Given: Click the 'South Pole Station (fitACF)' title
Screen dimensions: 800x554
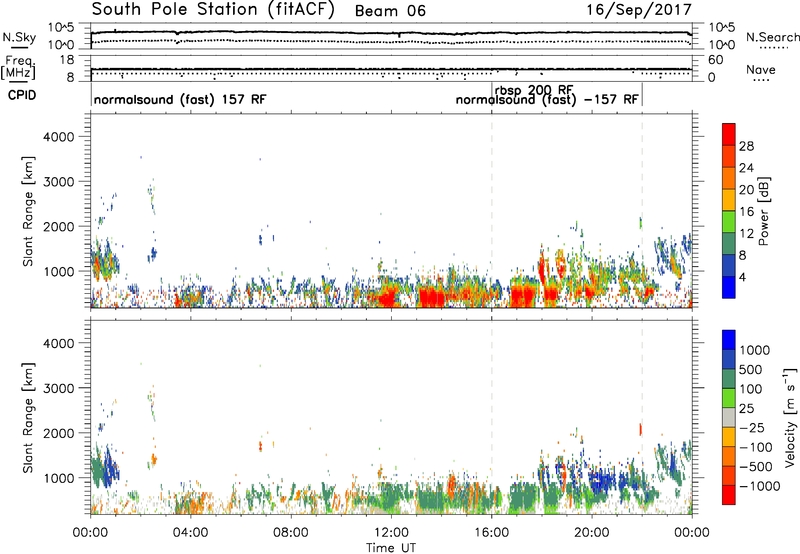Looking at the screenshot, I should click(213, 10).
